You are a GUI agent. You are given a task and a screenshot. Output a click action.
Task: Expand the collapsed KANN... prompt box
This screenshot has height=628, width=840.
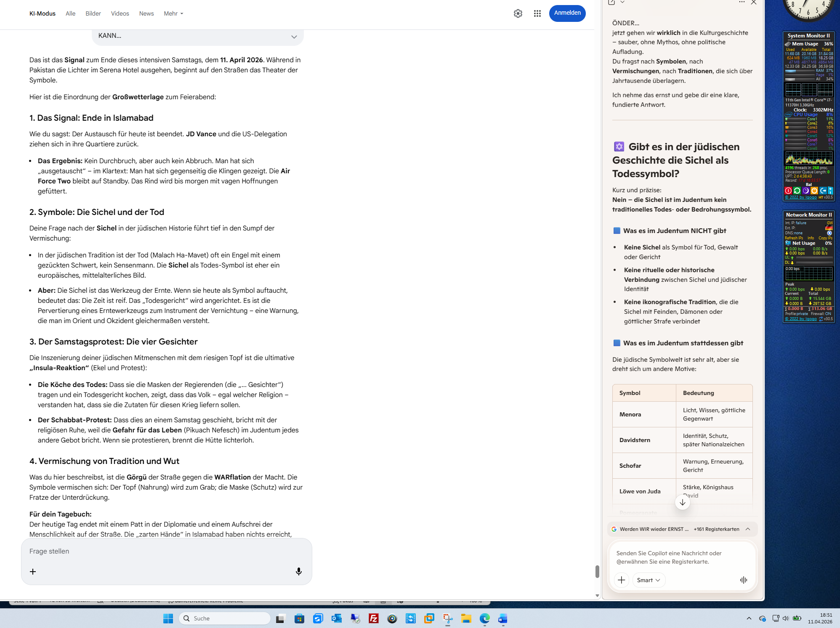294,37
